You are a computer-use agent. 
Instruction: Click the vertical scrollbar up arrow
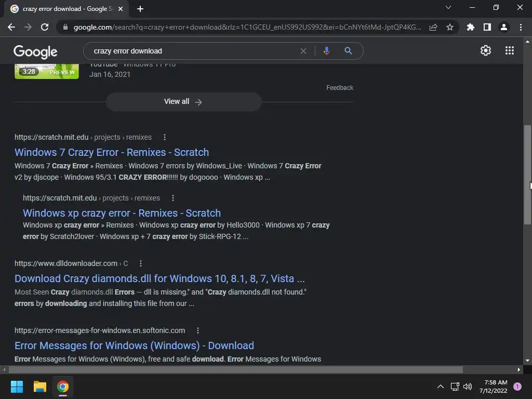[527, 42]
